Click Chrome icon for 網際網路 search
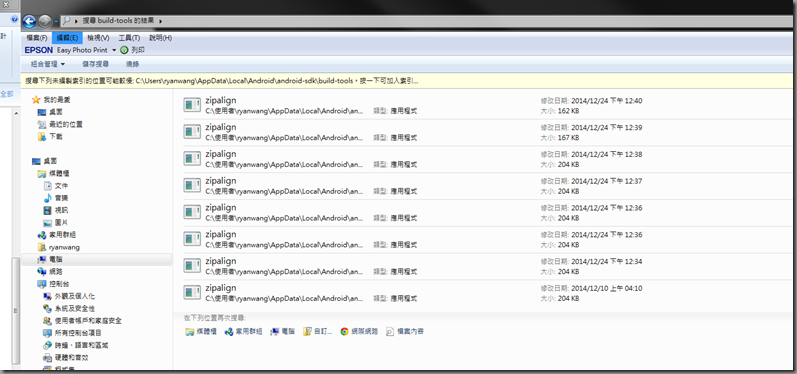The image size is (797, 374). pos(345,331)
